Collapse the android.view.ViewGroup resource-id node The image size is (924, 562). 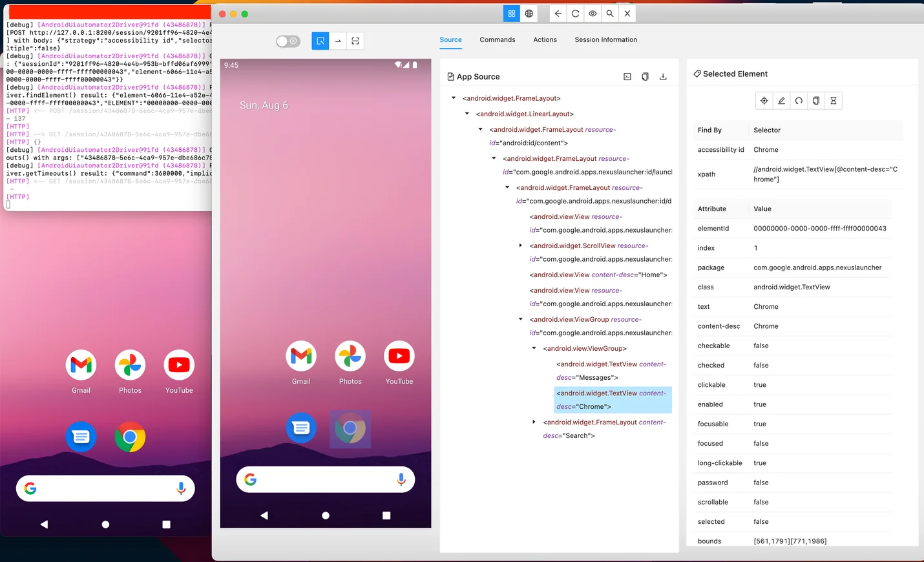coord(521,319)
